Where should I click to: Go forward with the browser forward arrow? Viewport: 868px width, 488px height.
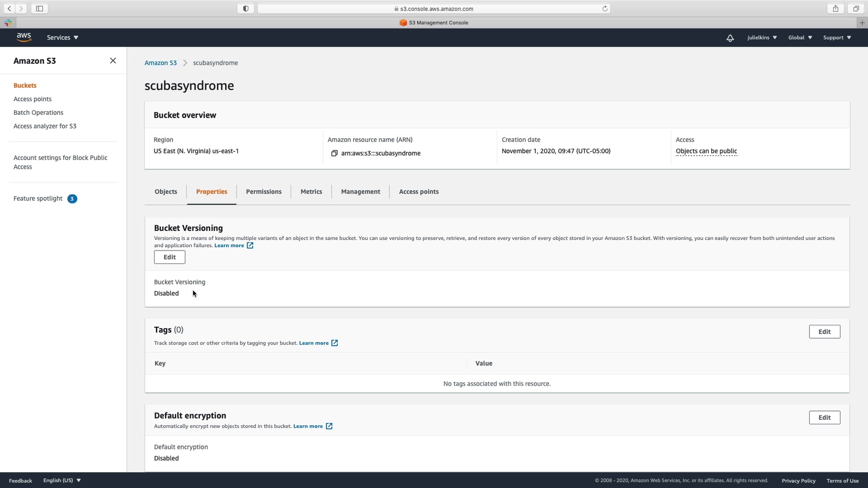21,8
